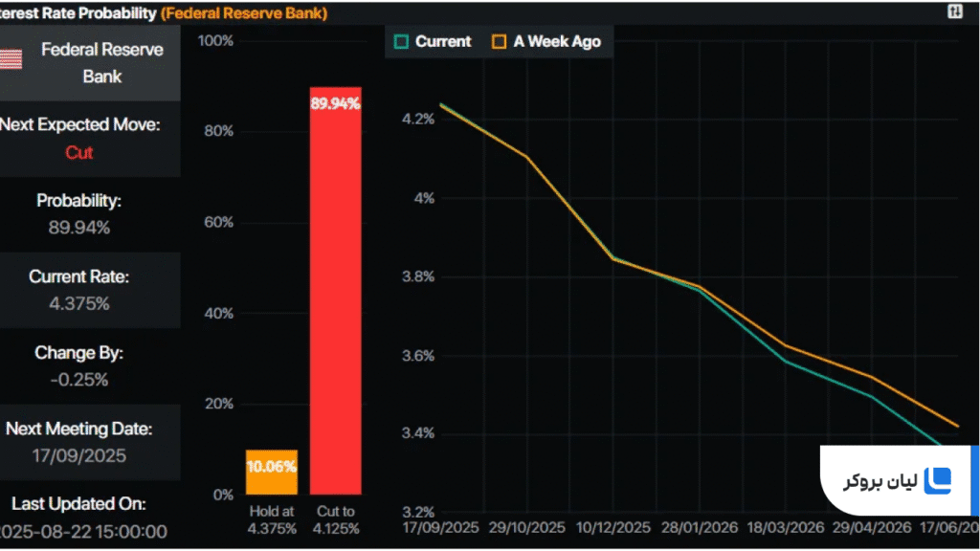Click the 100% tick on the bar chart axis
This screenshot has width=980, height=551.
[215, 41]
